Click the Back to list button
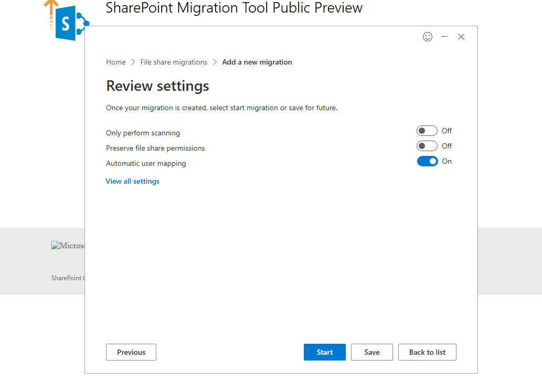Image resolution: width=542 pixels, height=392 pixels. pyautogui.click(x=427, y=352)
